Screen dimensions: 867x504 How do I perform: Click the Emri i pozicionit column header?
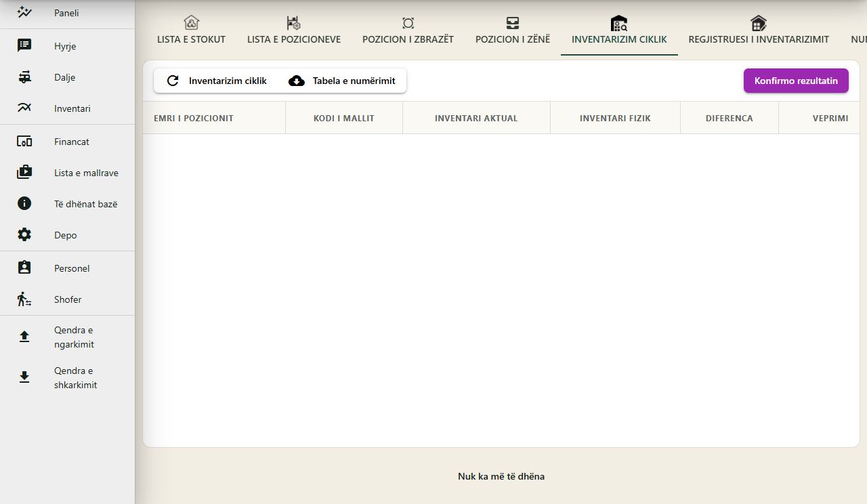coord(214,118)
